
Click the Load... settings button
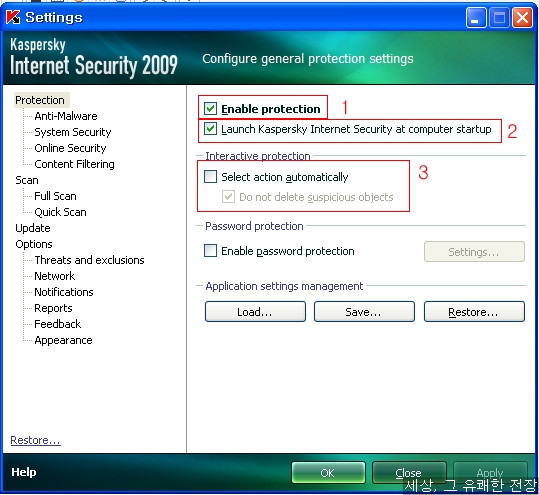click(x=255, y=311)
